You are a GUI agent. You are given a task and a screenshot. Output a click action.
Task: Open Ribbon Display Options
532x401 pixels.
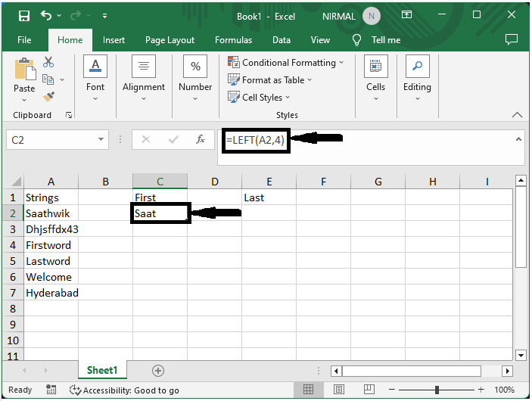[406, 14]
